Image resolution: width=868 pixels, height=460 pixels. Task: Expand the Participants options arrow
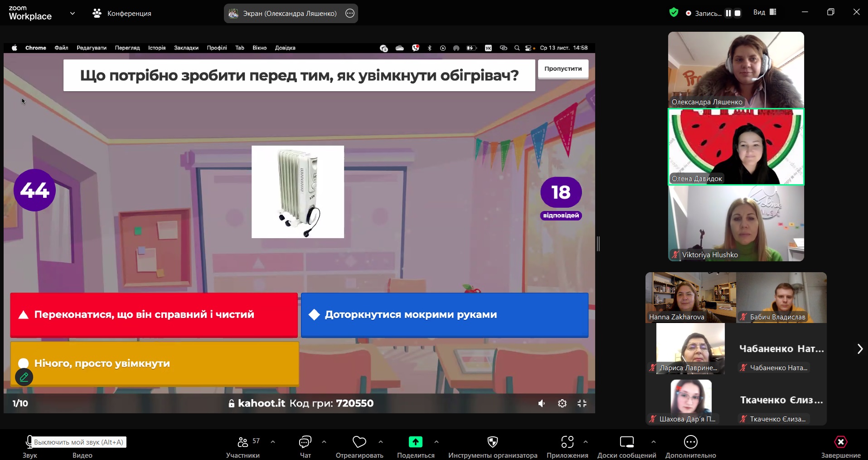pyautogui.click(x=273, y=441)
